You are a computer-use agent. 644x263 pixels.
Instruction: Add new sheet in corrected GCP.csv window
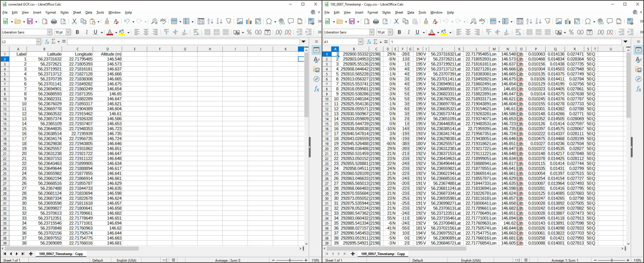[x=31, y=254]
